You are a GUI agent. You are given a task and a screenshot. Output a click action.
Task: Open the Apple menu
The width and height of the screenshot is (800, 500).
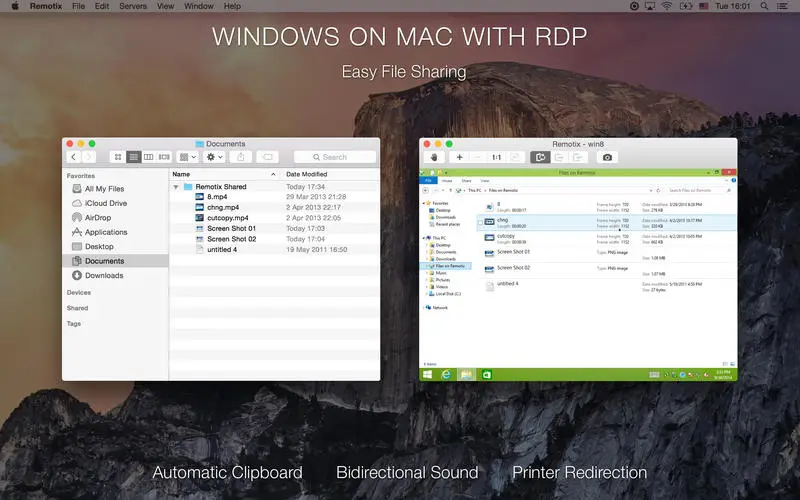pos(15,6)
